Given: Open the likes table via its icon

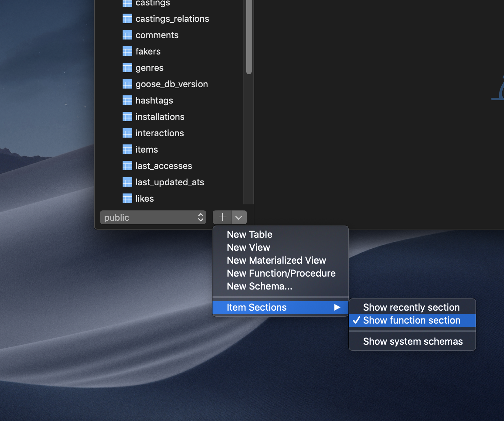Looking at the screenshot, I should click(127, 198).
